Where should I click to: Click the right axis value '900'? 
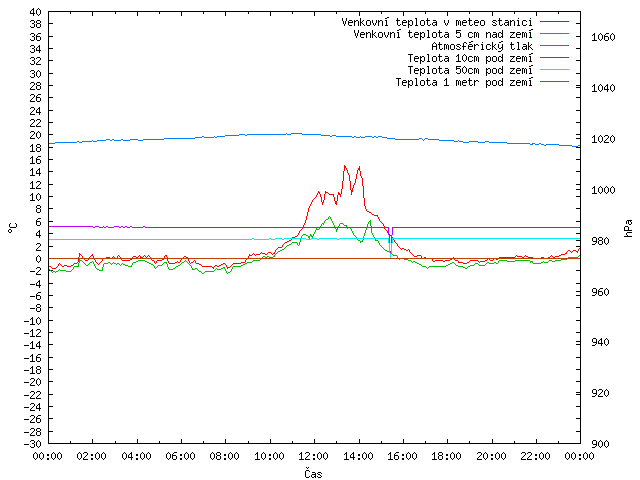pyautogui.click(x=600, y=444)
